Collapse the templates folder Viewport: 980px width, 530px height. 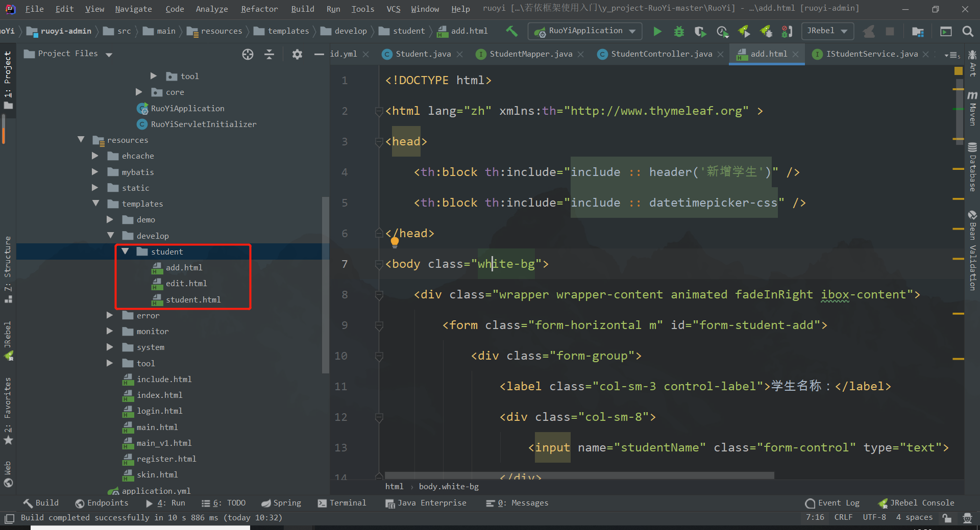[x=95, y=204]
